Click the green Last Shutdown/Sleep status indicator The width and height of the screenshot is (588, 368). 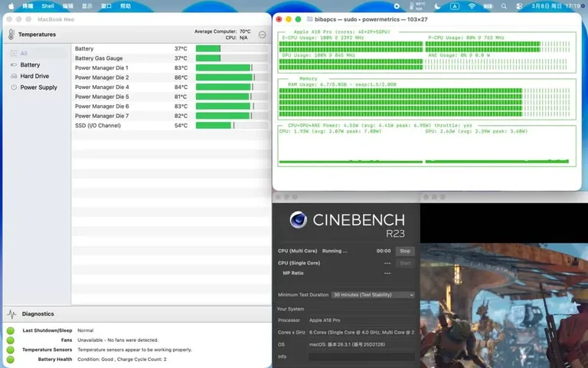pyautogui.click(x=11, y=330)
